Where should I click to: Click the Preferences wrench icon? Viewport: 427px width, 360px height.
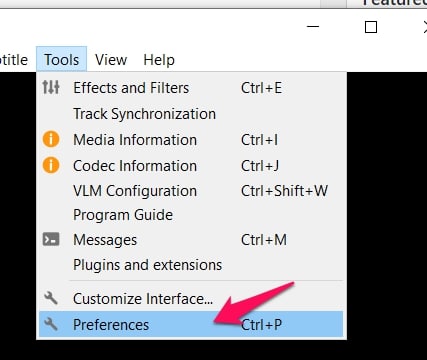point(51,324)
